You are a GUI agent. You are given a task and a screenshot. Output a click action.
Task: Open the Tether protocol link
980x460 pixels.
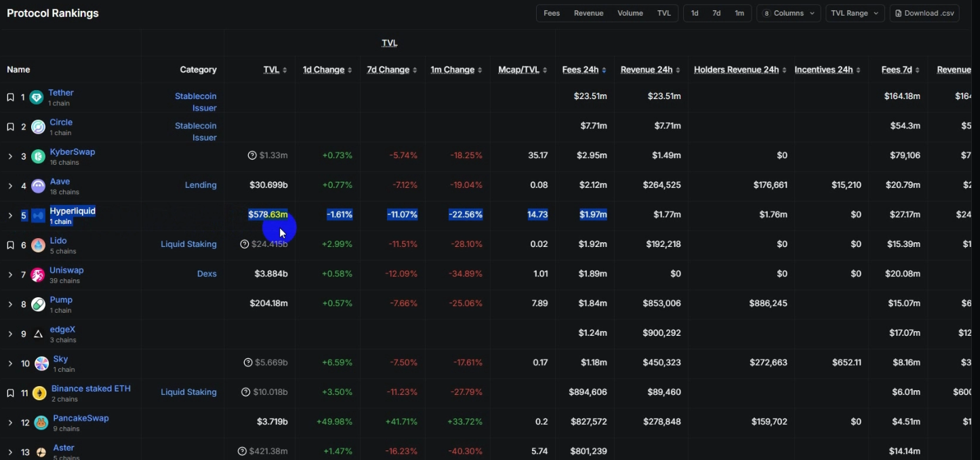click(x=62, y=93)
